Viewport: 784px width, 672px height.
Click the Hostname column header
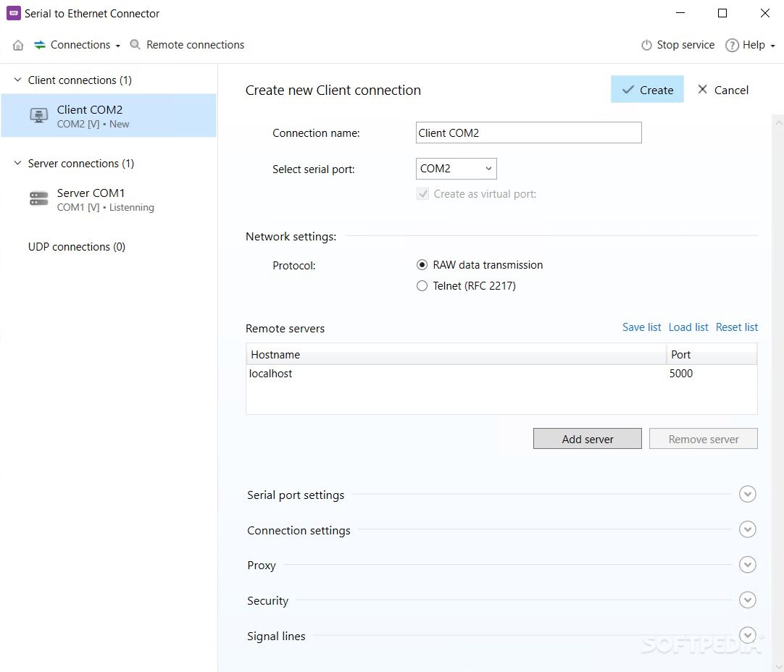click(x=456, y=354)
